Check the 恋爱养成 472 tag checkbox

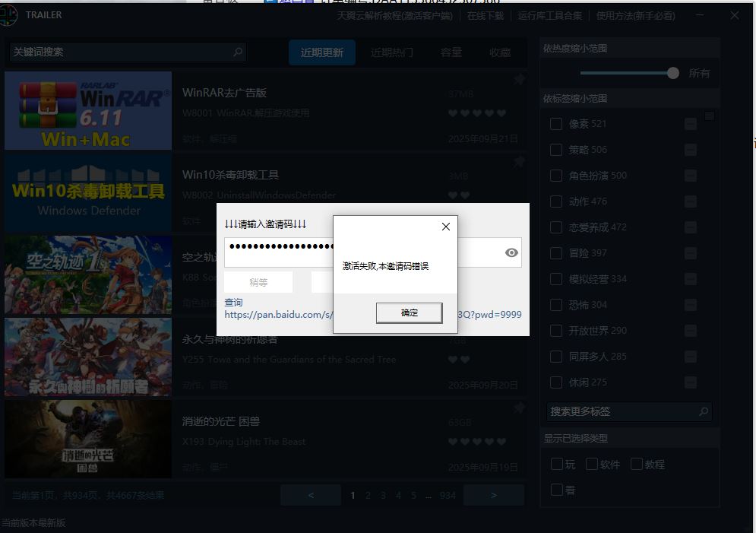click(x=556, y=227)
